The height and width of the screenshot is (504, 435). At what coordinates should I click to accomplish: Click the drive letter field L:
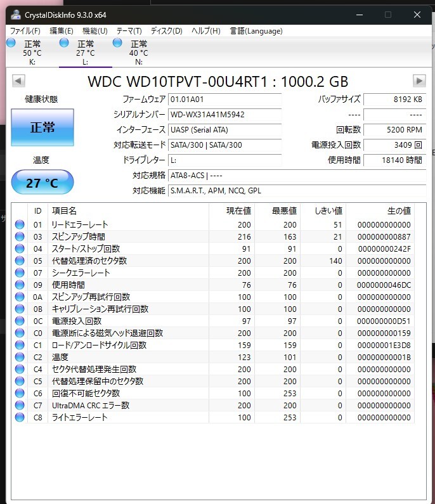224,160
